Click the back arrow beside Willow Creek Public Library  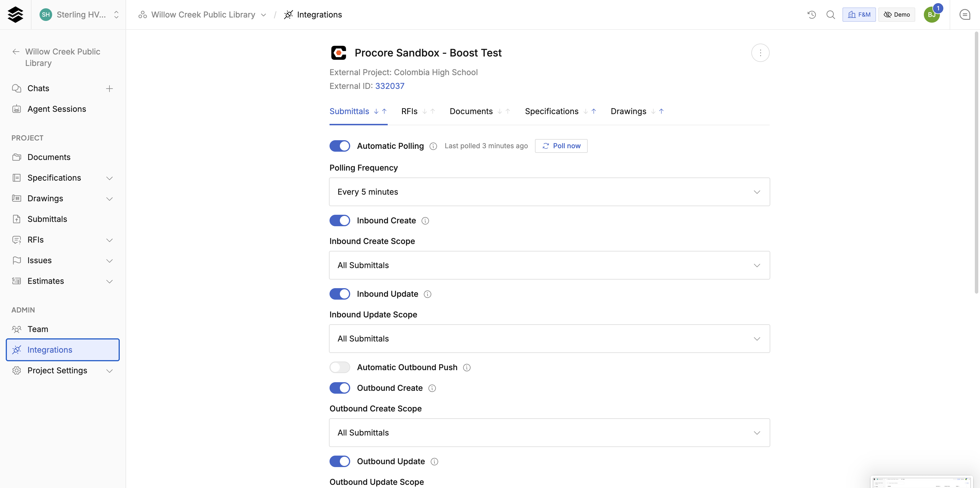16,51
